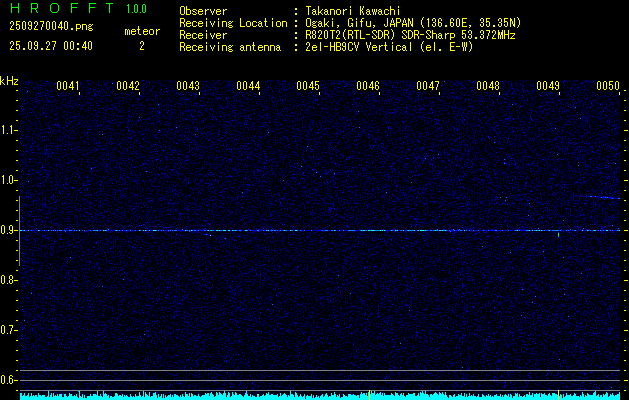The width and height of the screenshot is (629, 400).
Task: Click the Observer field label
Action: coord(203,11)
